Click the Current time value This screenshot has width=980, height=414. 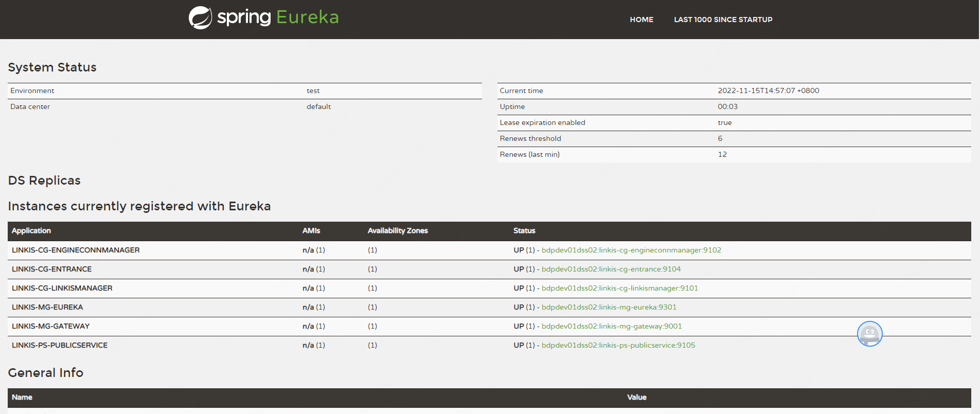click(x=768, y=91)
